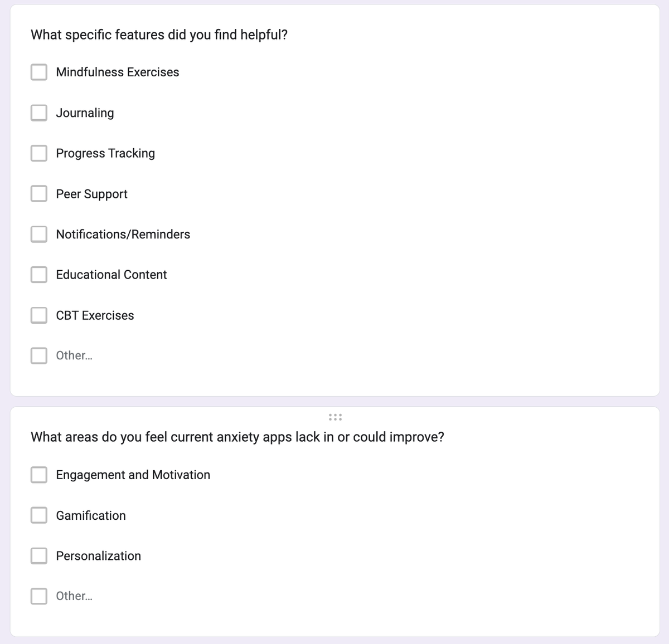This screenshot has width=669, height=644.
Task: Check Progress Tracking as a helpful feature
Action: [x=38, y=153]
